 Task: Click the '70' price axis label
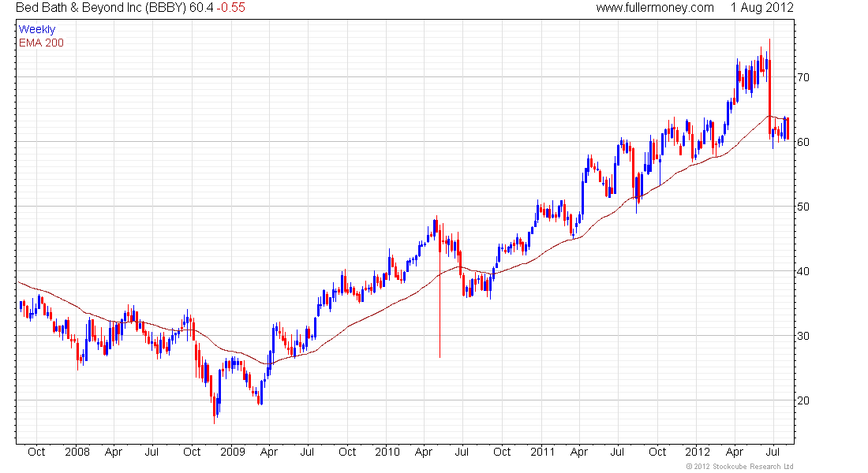803,77
